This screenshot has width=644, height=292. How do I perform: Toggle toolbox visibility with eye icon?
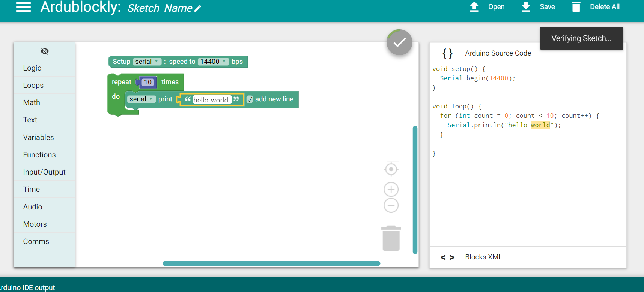point(45,51)
